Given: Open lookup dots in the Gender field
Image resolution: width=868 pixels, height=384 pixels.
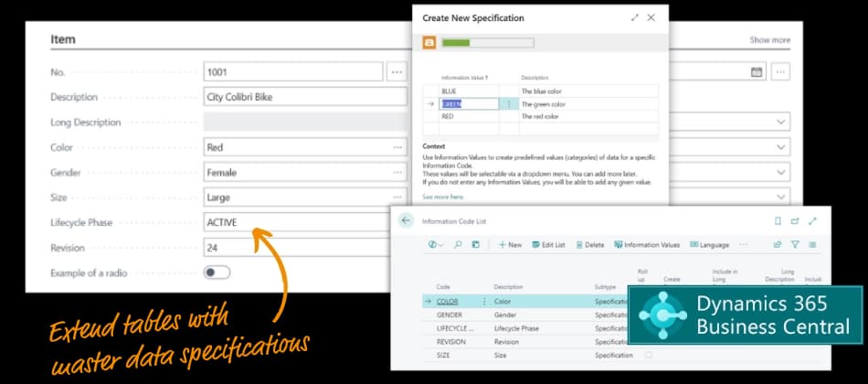Looking at the screenshot, I should 397,172.
